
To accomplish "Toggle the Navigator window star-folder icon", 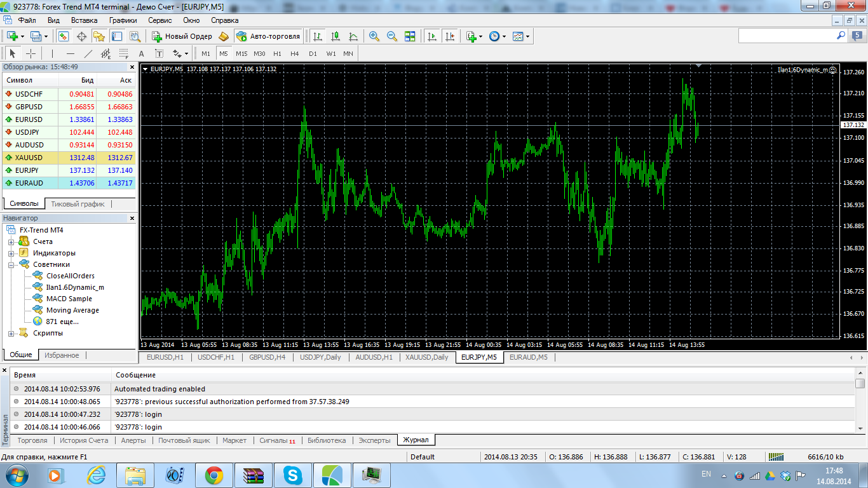I will point(98,36).
